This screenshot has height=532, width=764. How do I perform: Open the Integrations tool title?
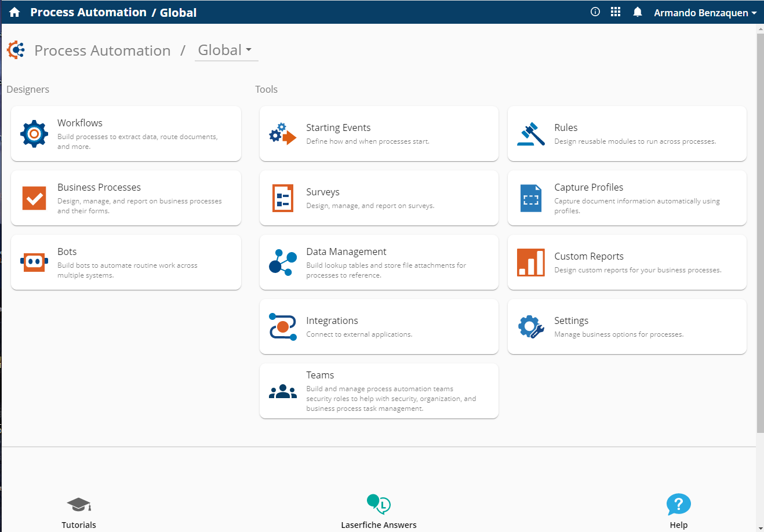[x=332, y=320]
